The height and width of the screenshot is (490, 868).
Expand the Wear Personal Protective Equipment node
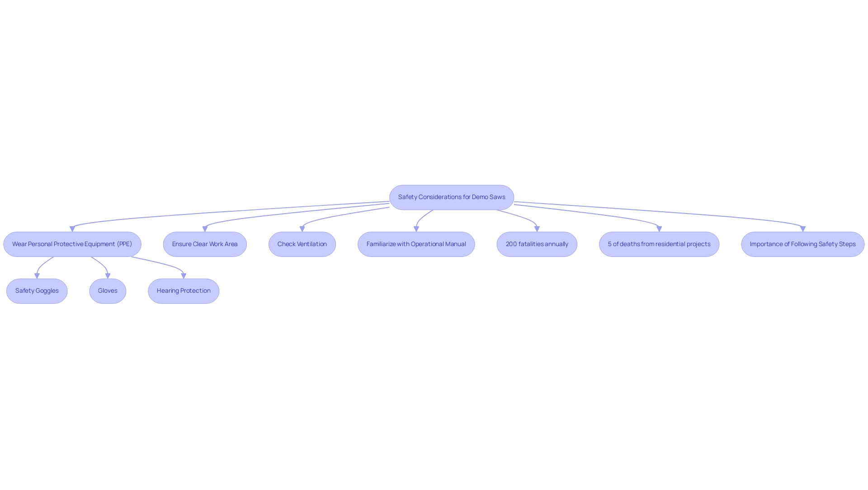coord(71,243)
